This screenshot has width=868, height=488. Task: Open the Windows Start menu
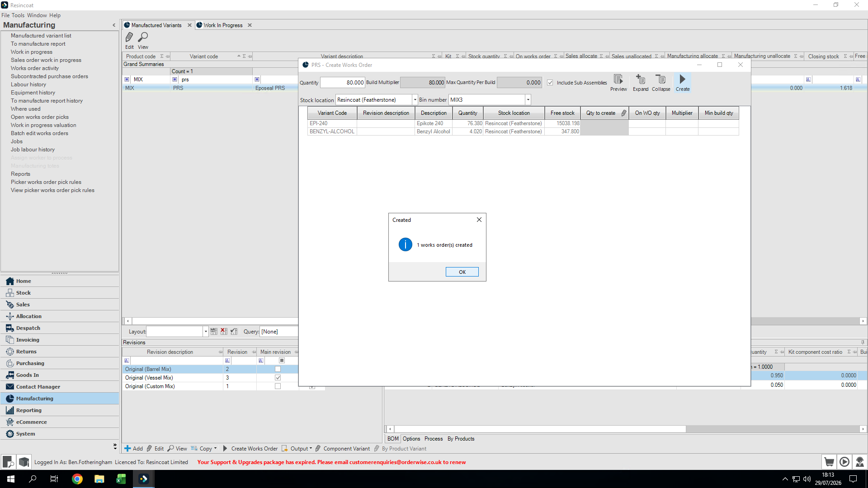coord(11,479)
